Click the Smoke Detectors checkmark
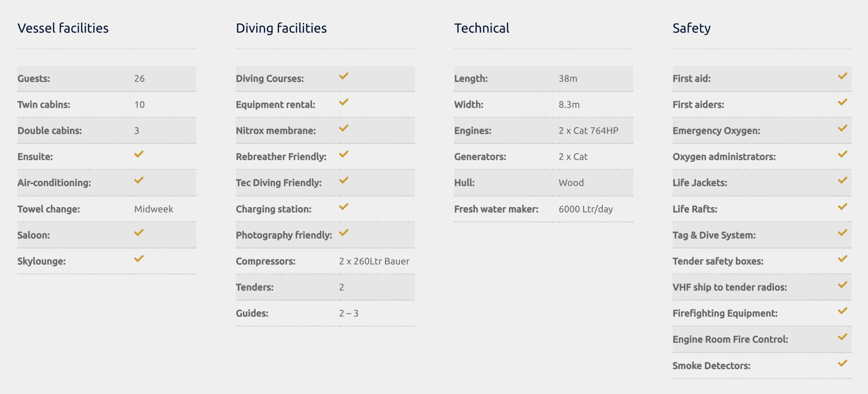The width and height of the screenshot is (868, 394). pyautogui.click(x=843, y=363)
